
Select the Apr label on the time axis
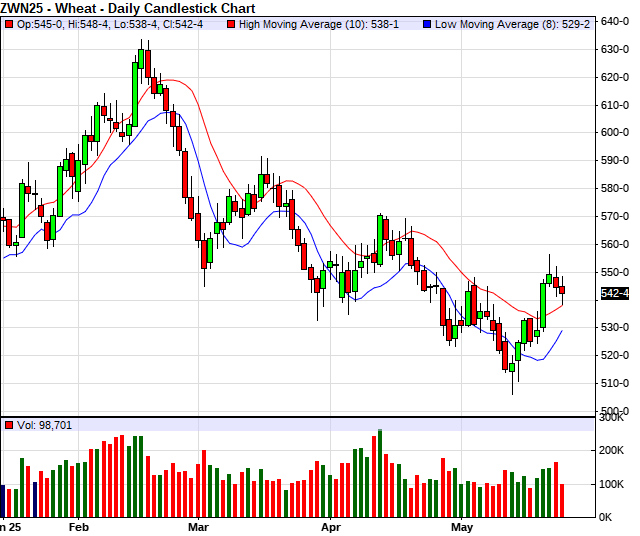click(x=331, y=526)
